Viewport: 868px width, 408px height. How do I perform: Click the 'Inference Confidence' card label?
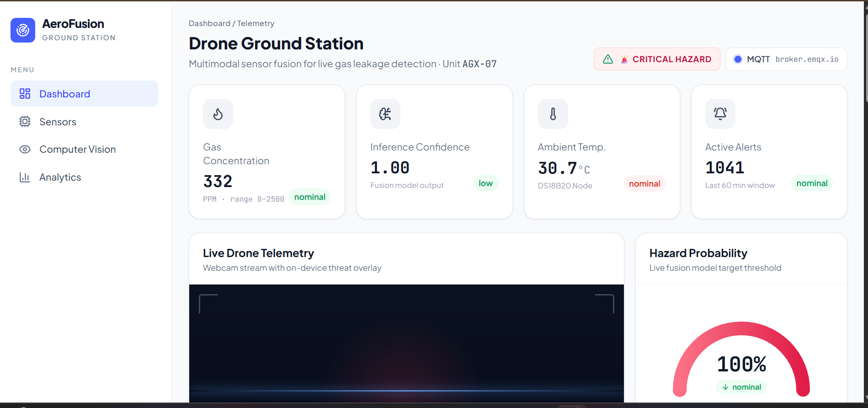(420, 147)
